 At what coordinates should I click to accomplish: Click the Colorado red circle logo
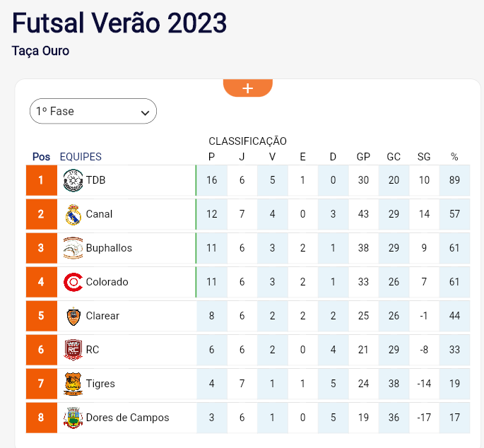[x=73, y=282]
